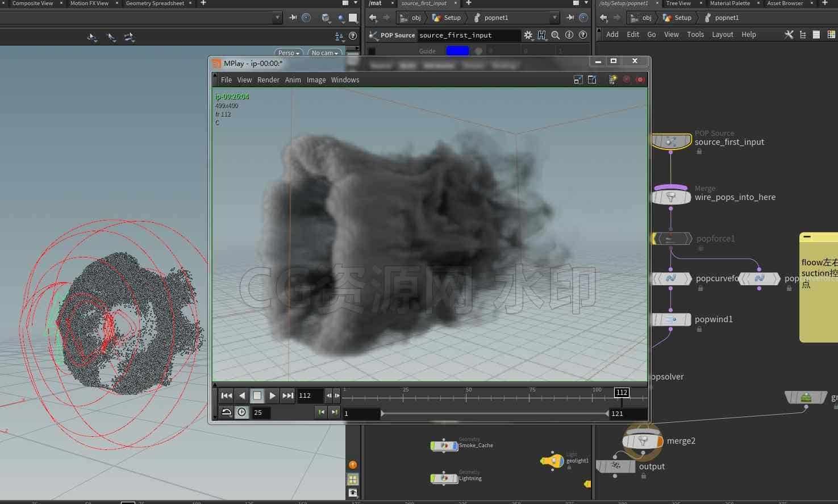
Task: Expand the parameter pane path dropdown arrow
Action: click(555, 18)
